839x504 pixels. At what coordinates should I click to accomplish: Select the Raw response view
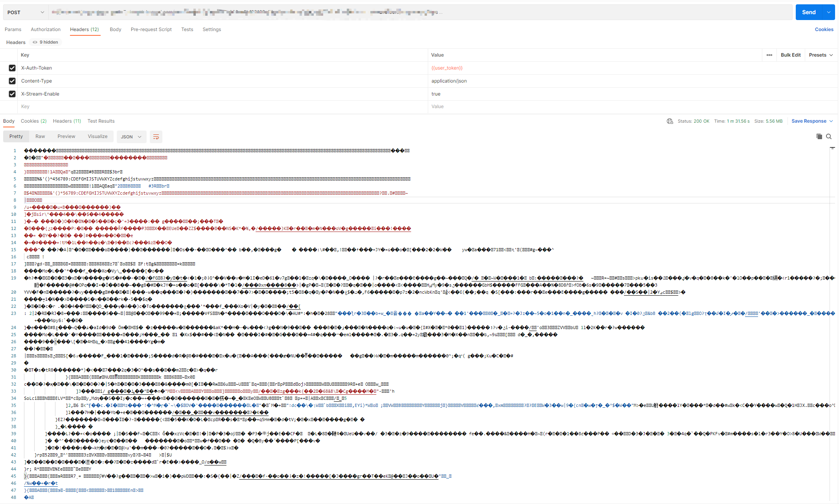(40, 136)
